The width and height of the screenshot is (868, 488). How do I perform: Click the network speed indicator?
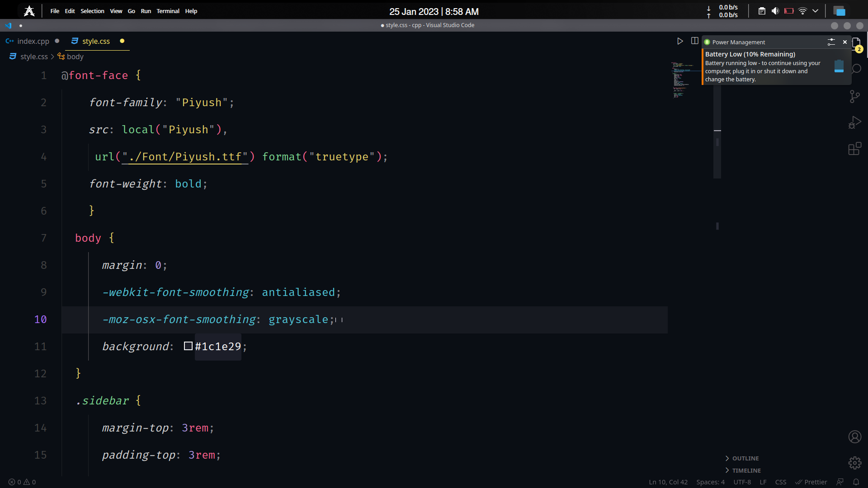[x=723, y=11]
